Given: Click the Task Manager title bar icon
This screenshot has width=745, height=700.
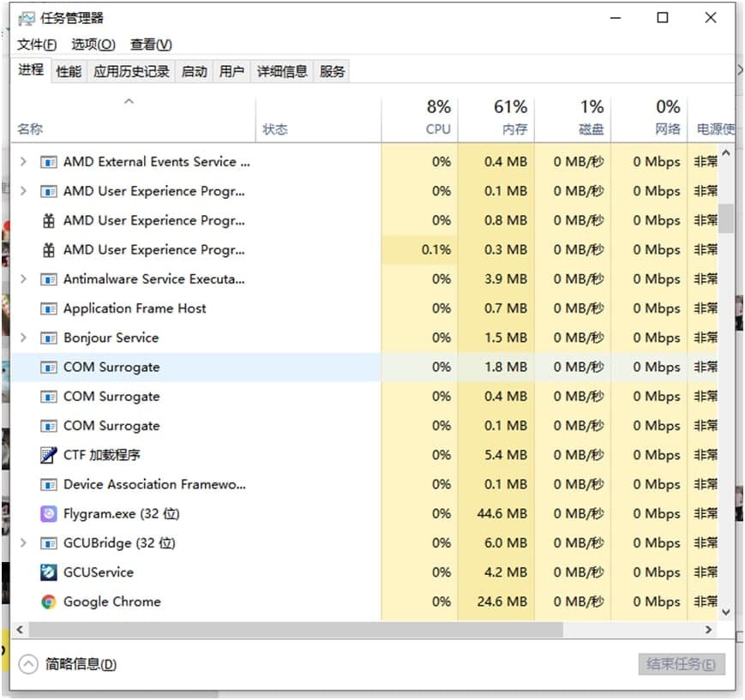Looking at the screenshot, I should pos(27,18).
